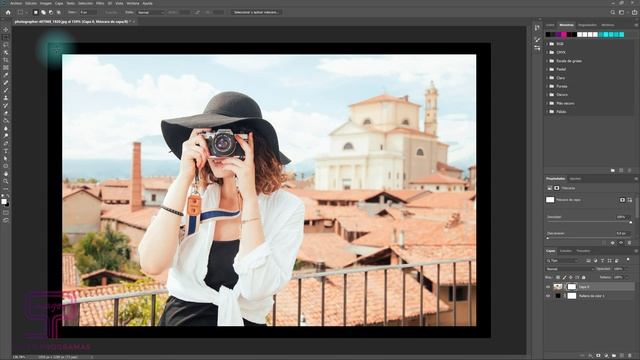Expand the CMYK swatch folder

547,52
